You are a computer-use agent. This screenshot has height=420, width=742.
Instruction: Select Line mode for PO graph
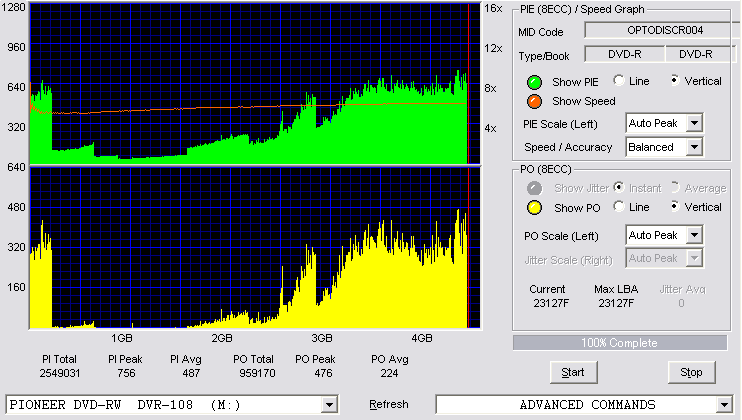tap(619, 207)
